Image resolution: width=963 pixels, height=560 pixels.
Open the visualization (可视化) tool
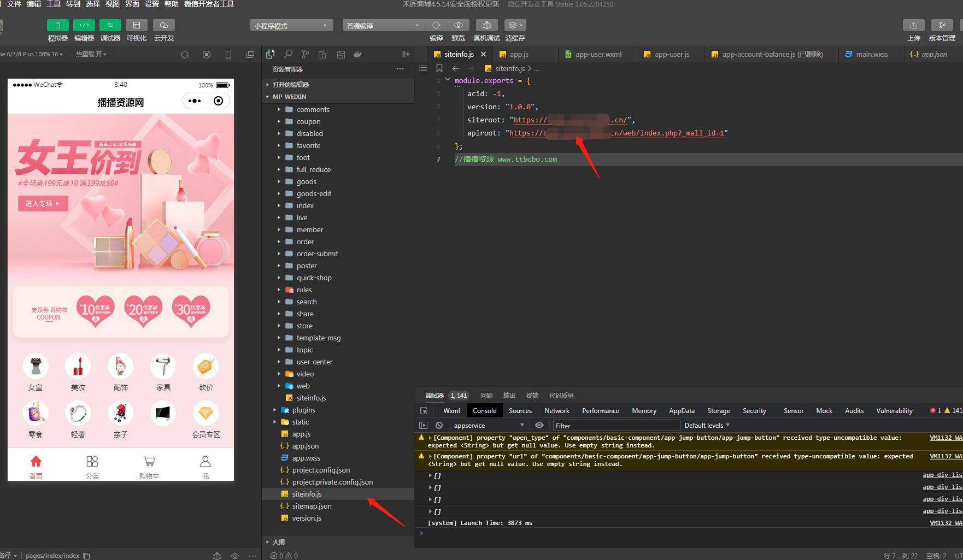[137, 25]
